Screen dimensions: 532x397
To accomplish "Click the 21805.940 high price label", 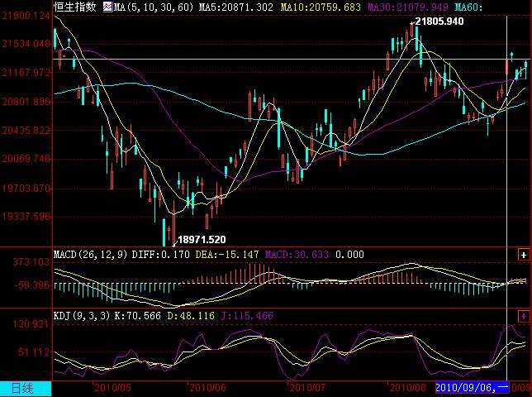I will [439, 22].
